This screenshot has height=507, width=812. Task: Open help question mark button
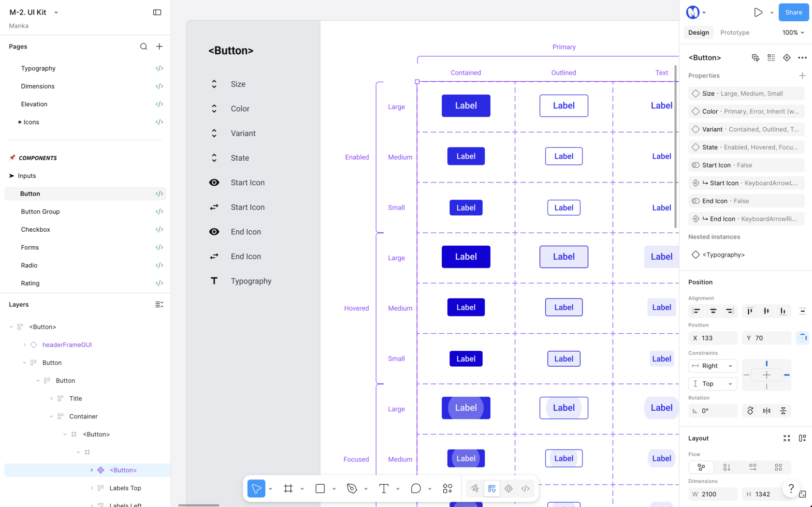pyautogui.click(x=791, y=489)
